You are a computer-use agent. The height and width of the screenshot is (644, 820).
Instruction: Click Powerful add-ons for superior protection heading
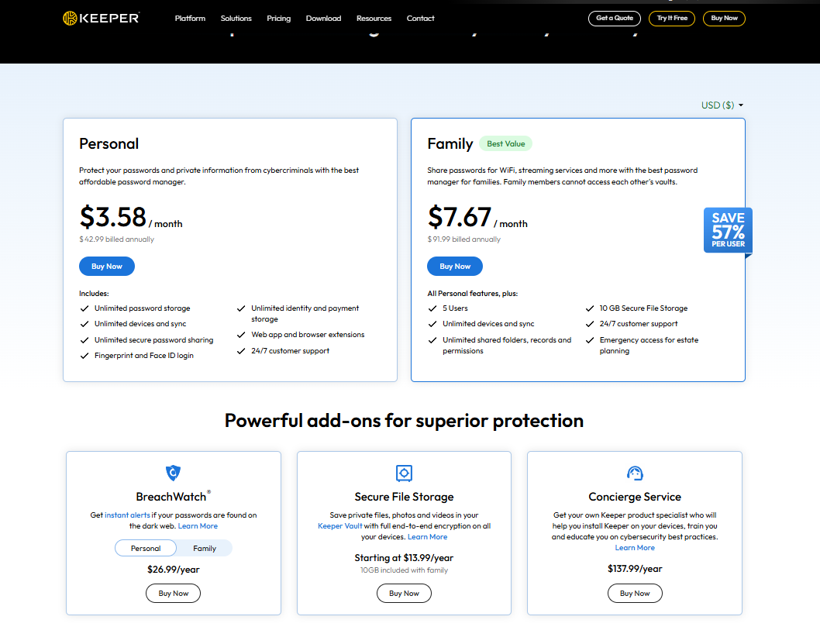pyautogui.click(x=404, y=421)
